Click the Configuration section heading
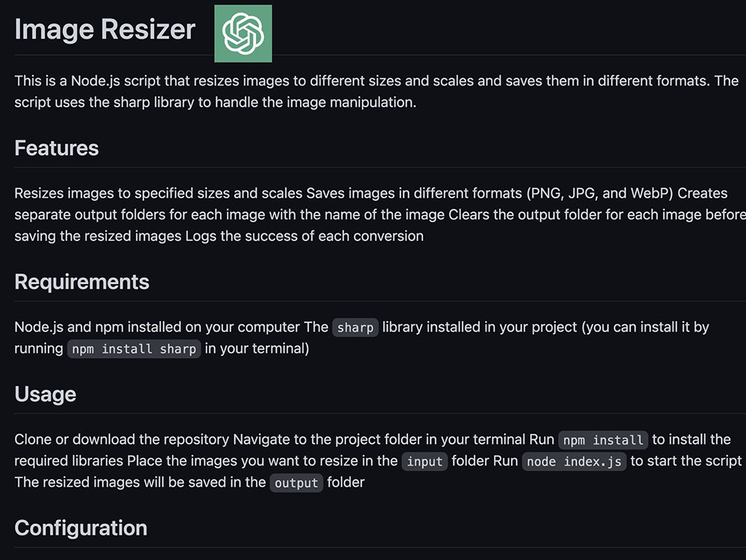The image size is (746, 560). pos(81,528)
